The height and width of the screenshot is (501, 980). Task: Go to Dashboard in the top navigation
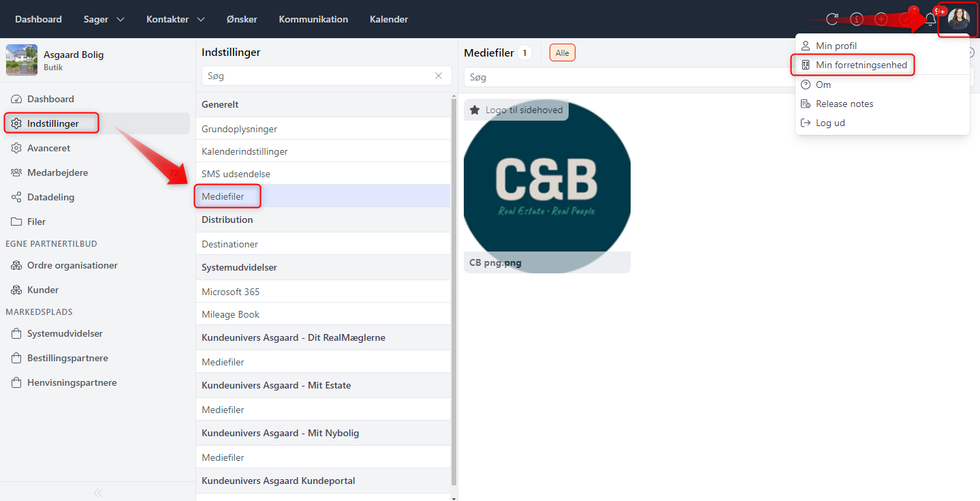pos(38,19)
